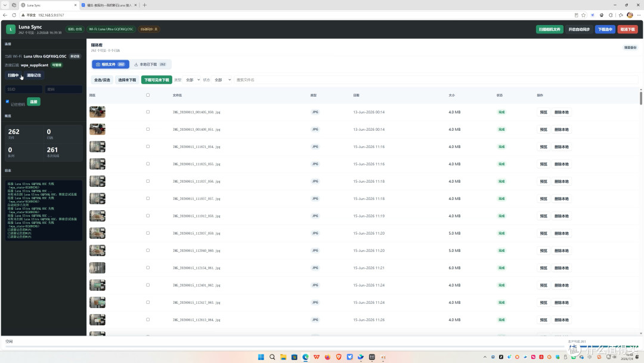Image resolution: width=644 pixels, height=363 pixels.
Task: Show hidden system tray icons
Action: (x=485, y=357)
